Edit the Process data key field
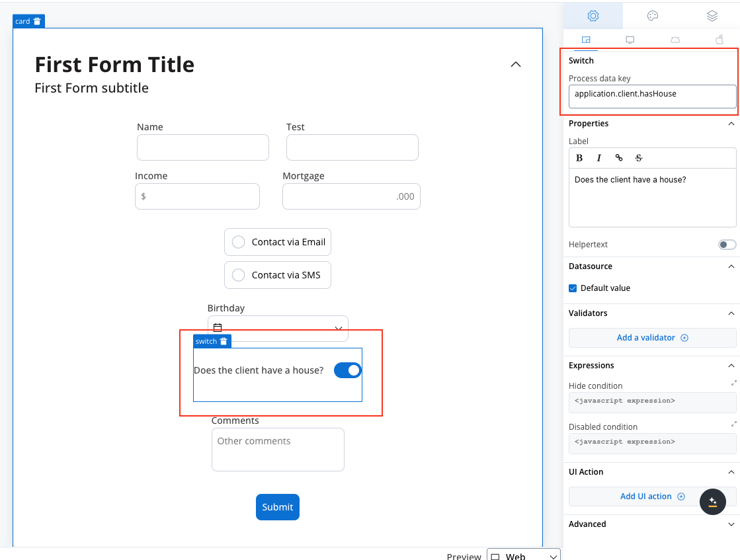Viewport: 740px width, 560px height. pos(652,97)
